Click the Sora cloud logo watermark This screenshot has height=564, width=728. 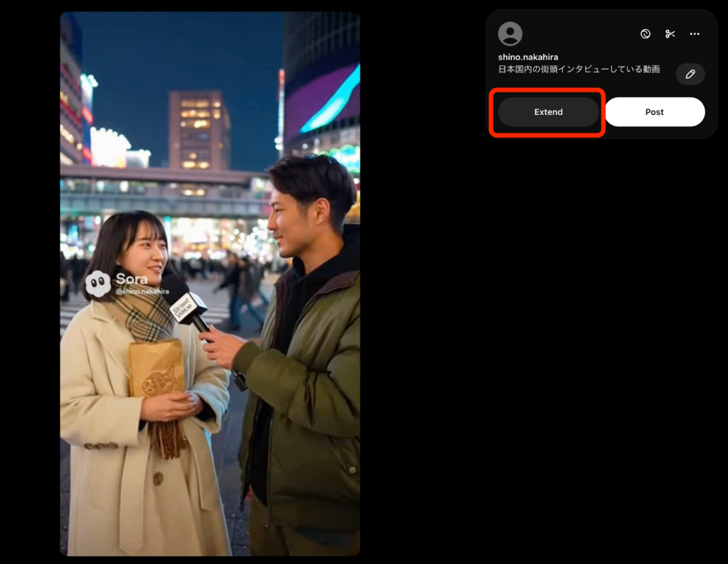(98, 283)
